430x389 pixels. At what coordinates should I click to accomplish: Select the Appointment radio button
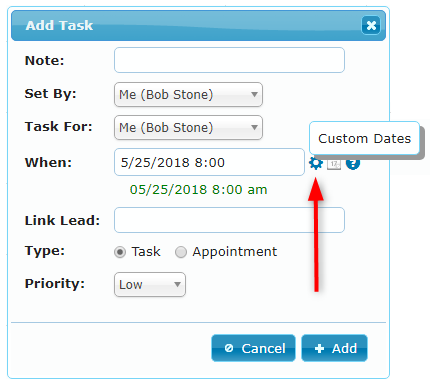click(181, 252)
